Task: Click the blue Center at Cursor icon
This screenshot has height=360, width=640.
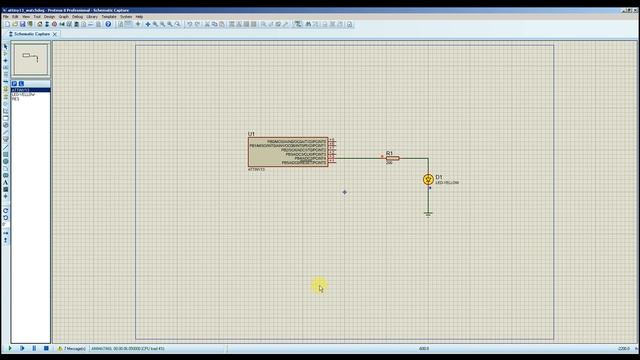Action: click(x=148, y=24)
